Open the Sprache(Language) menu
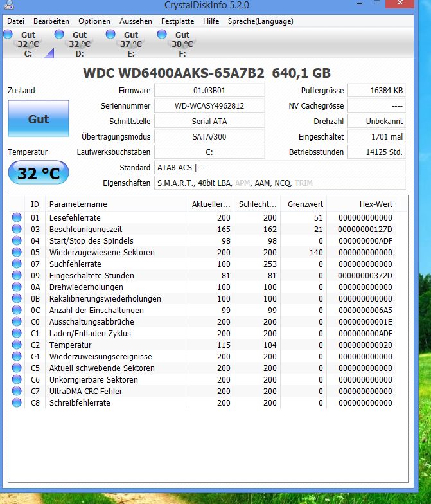This screenshot has height=504, width=431. click(261, 21)
